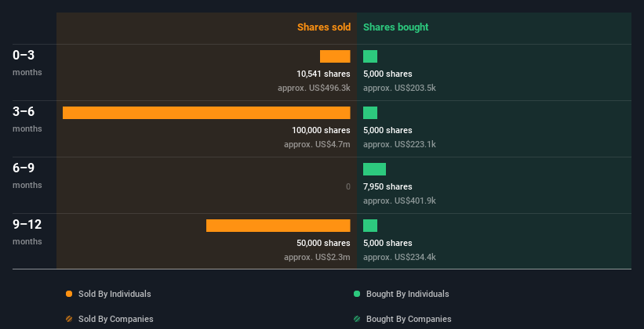Click the 0 sold value in the 6–9 months row
This screenshot has width=644, height=329.
pos(347,186)
